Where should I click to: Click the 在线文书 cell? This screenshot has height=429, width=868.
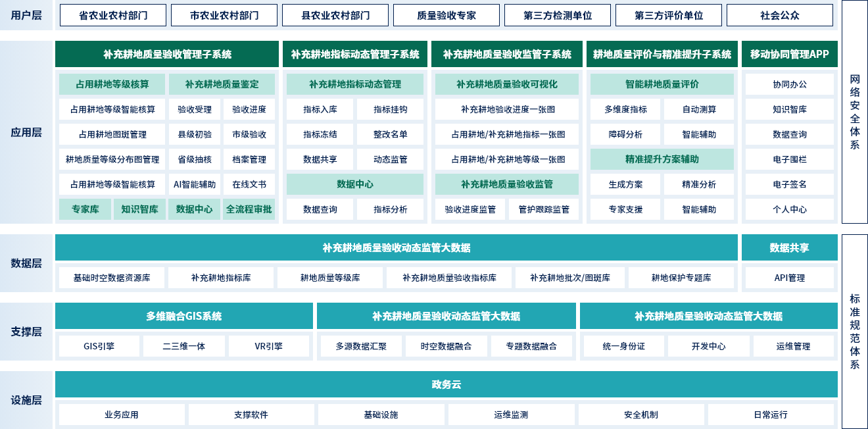[x=249, y=185]
